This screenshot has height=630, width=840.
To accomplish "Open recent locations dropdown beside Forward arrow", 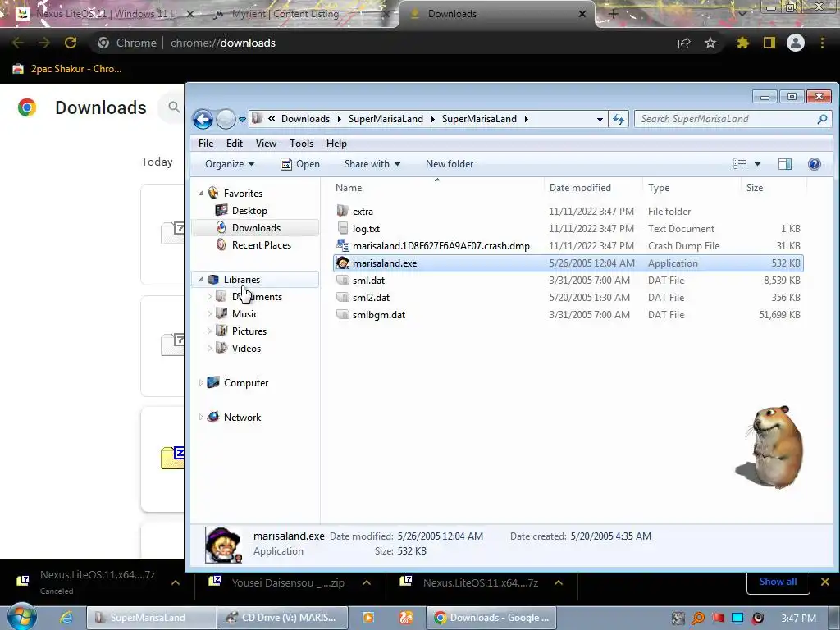I will 242,120.
